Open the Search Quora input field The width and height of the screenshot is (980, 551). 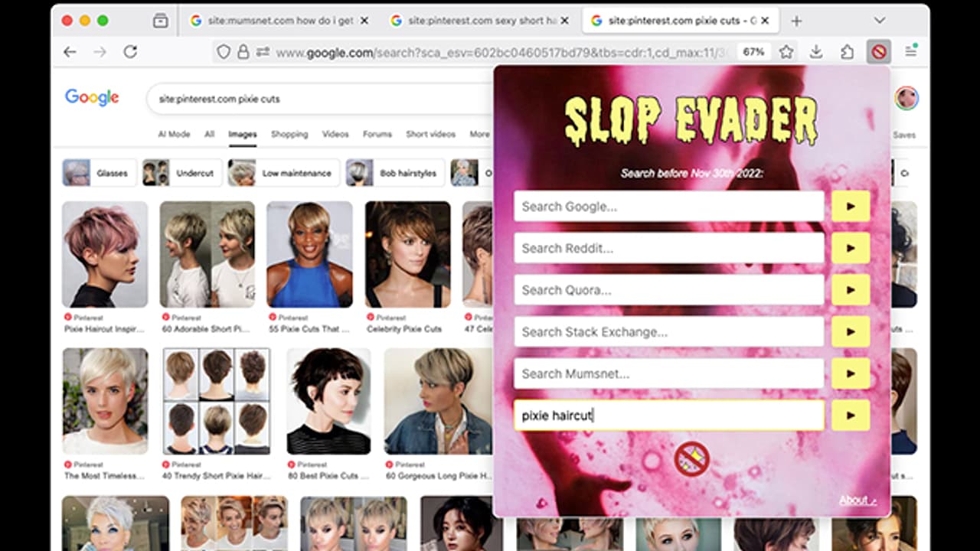click(x=669, y=290)
